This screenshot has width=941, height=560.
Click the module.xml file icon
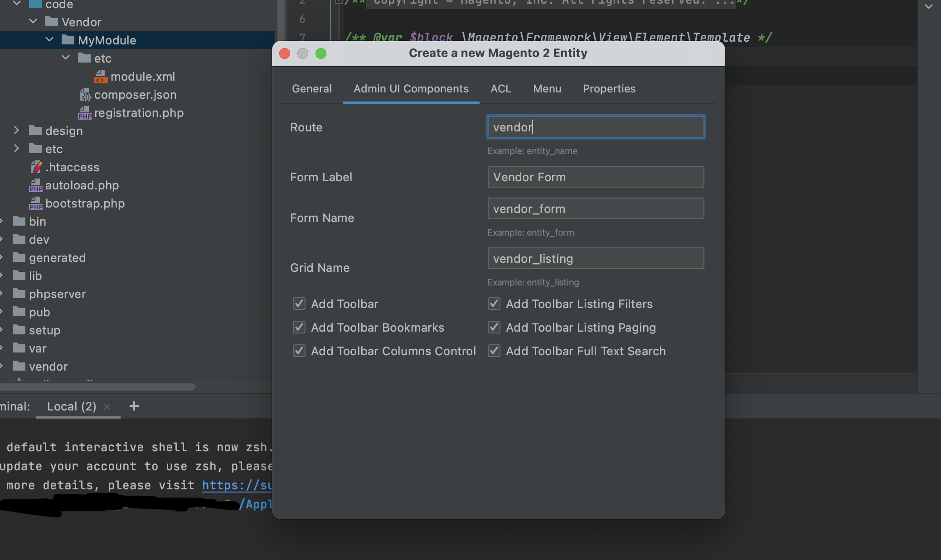[100, 77]
